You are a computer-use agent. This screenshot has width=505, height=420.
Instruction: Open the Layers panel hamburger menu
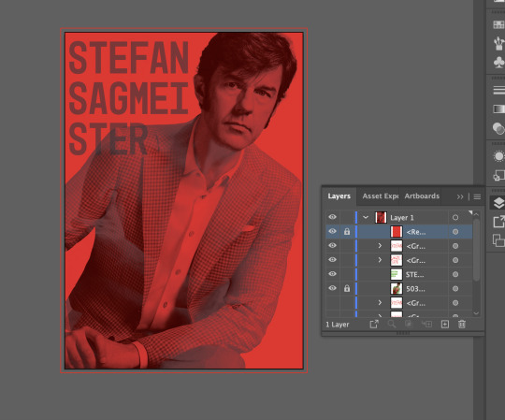(477, 196)
